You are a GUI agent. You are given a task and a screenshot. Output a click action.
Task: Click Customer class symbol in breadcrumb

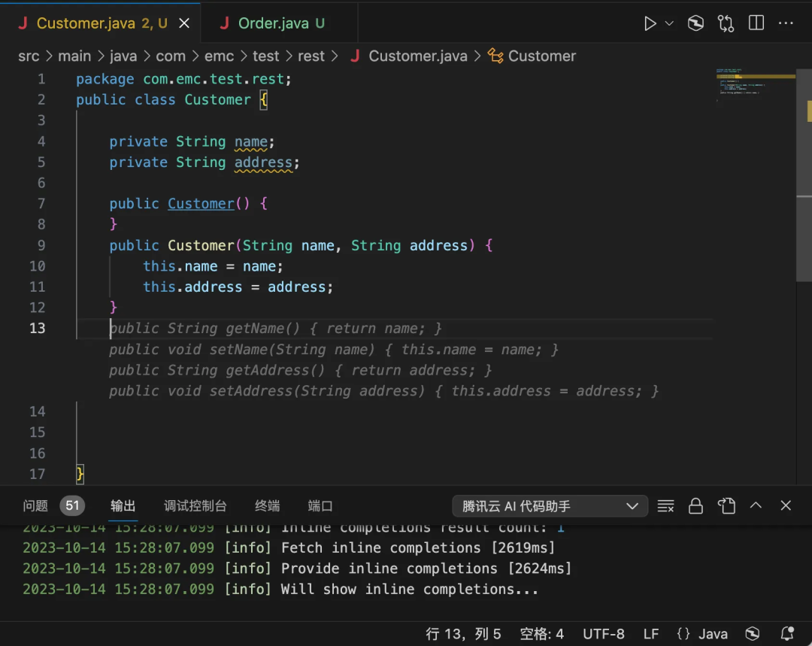pos(532,56)
